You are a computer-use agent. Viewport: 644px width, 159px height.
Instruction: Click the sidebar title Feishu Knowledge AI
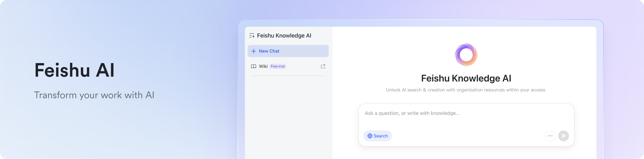[284, 36]
